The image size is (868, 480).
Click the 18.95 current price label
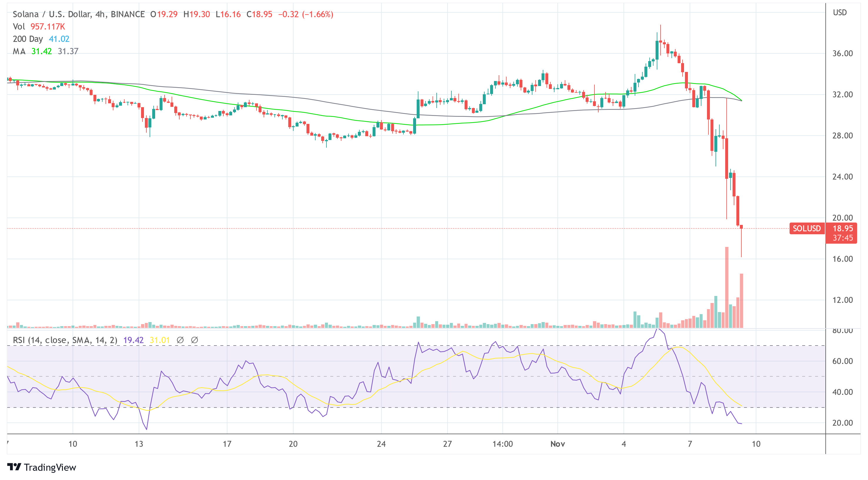click(x=842, y=229)
